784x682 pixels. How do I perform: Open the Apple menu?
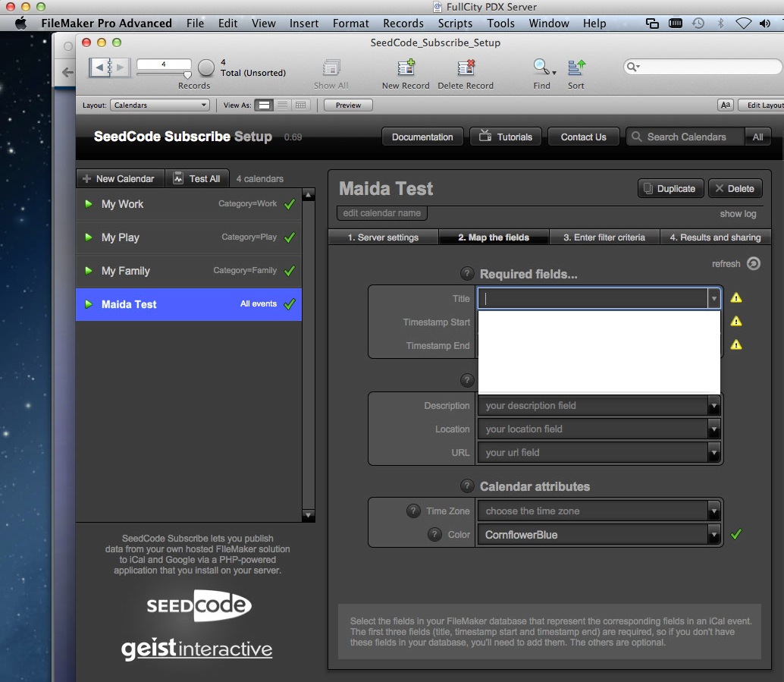21,23
